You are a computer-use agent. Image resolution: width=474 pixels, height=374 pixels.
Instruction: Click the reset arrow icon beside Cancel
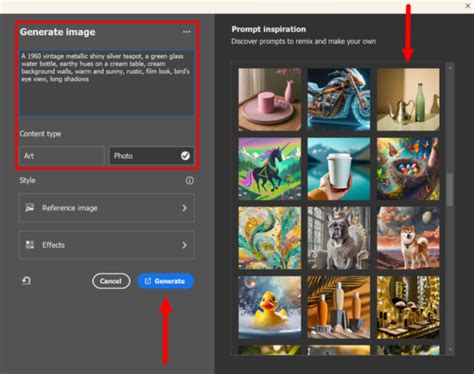point(26,281)
